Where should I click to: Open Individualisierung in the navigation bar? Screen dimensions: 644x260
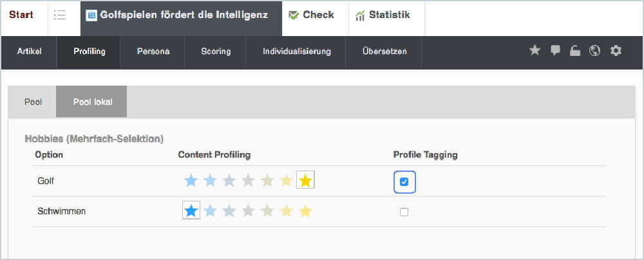297,51
